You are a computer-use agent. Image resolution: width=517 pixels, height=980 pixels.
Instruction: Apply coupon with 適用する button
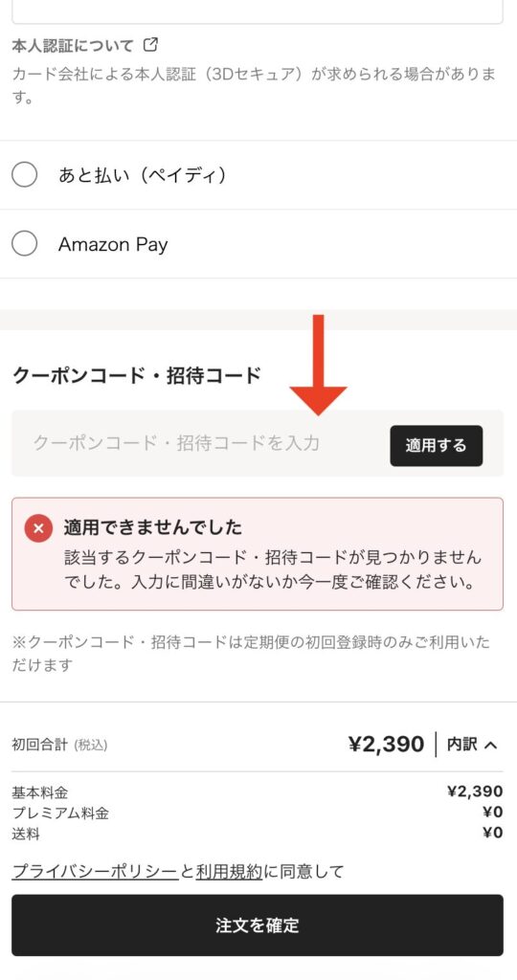point(437,446)
